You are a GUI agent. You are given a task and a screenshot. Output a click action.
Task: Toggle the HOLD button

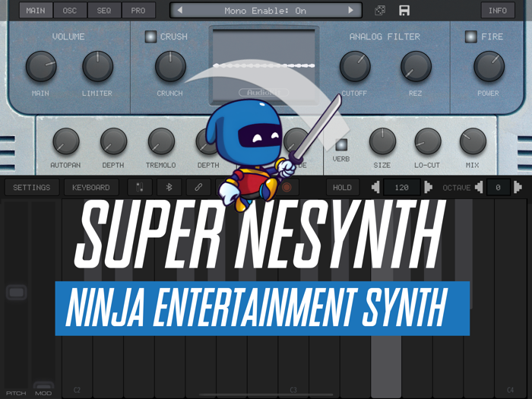click(342, 187)
